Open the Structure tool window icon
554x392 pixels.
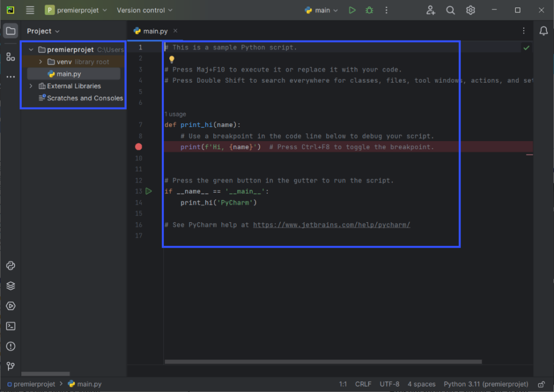click(x=10, y=57)
